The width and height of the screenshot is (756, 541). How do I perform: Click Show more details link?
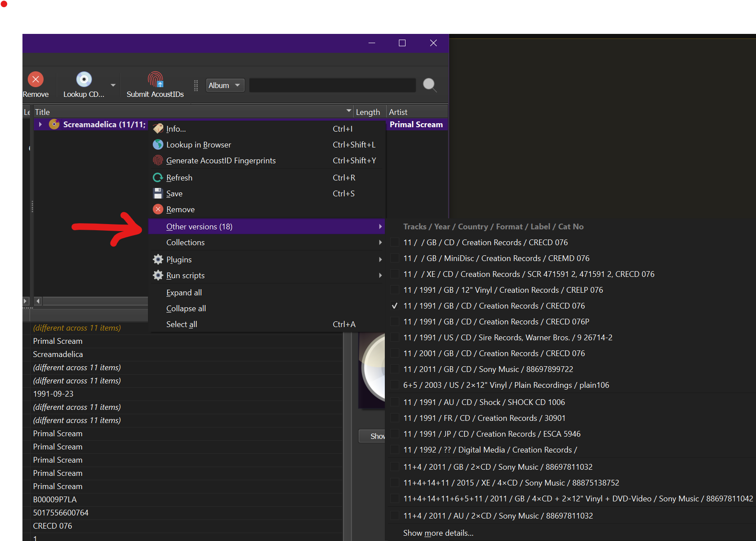pos(438,533)
